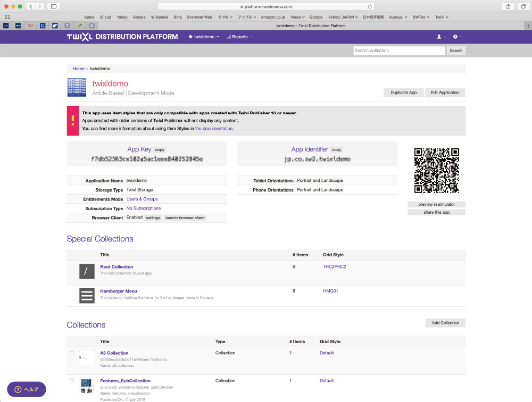532x402 pixels.
Task: Expand the その他 bookmarks folder
Action: (x=225, y=17)
